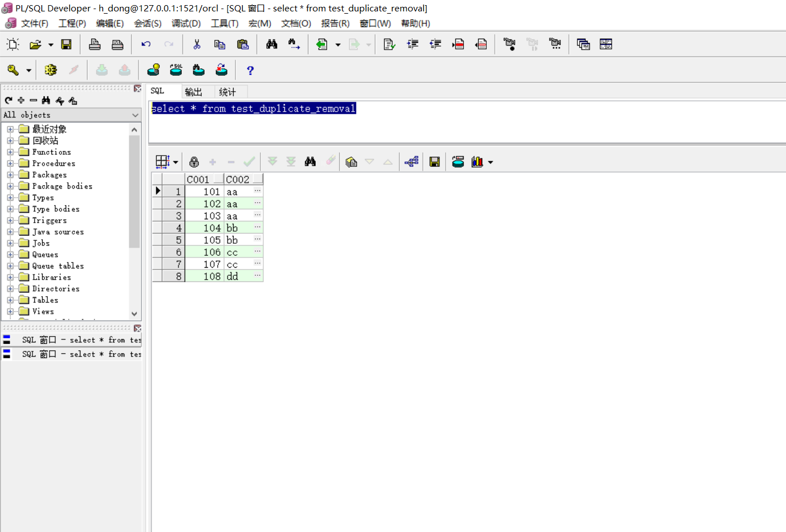Expand the Views tree node

click(x=10, y=312)
